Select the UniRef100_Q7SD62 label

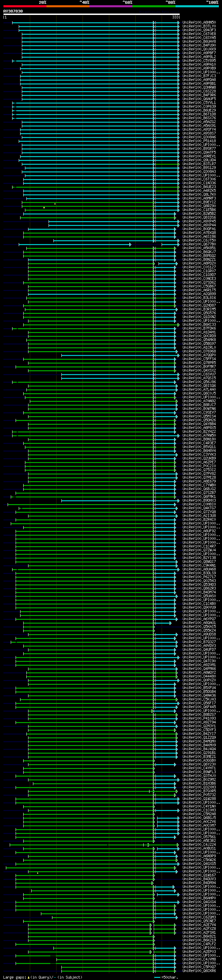199,282
